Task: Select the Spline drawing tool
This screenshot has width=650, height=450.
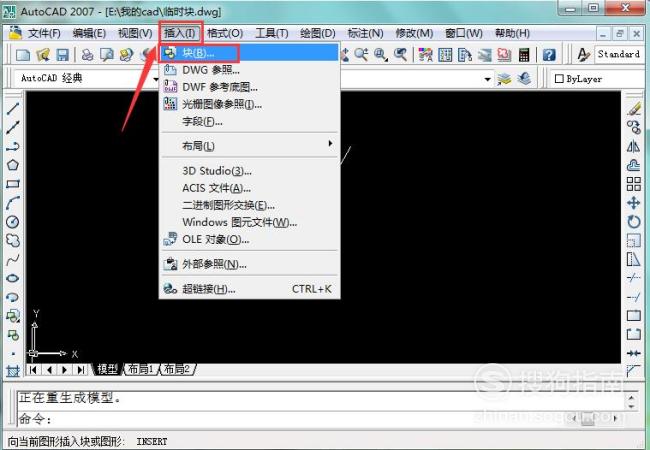Action: point(13,259)
